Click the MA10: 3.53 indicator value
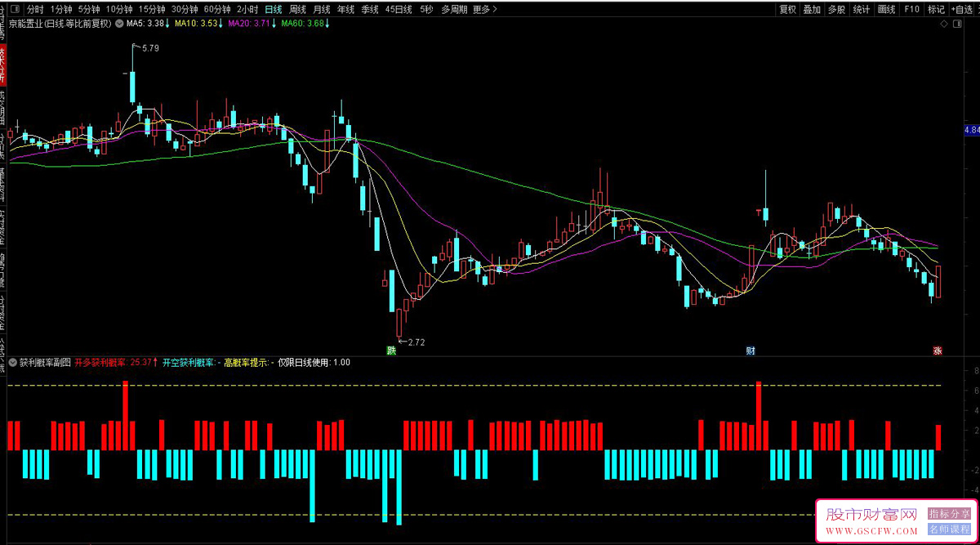This screenshot has height=545, width=980. 197,24
